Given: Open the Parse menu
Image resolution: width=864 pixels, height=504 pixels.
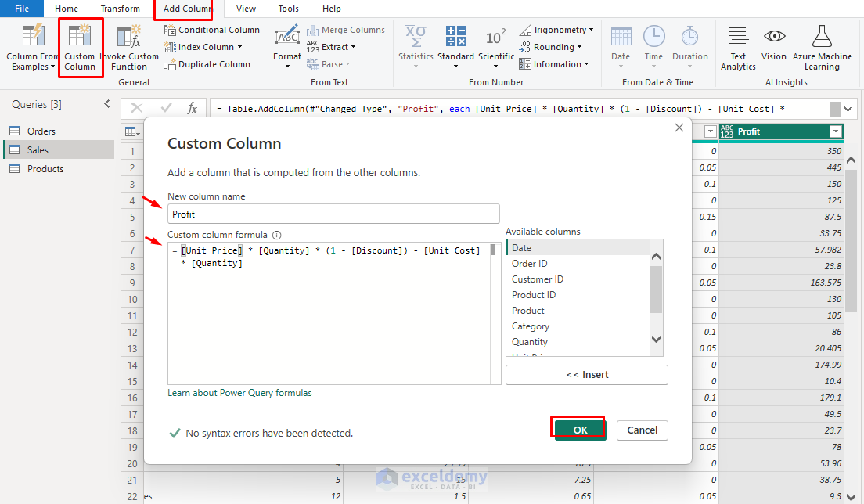Looking at the screenshot, I should pos(329,64).
